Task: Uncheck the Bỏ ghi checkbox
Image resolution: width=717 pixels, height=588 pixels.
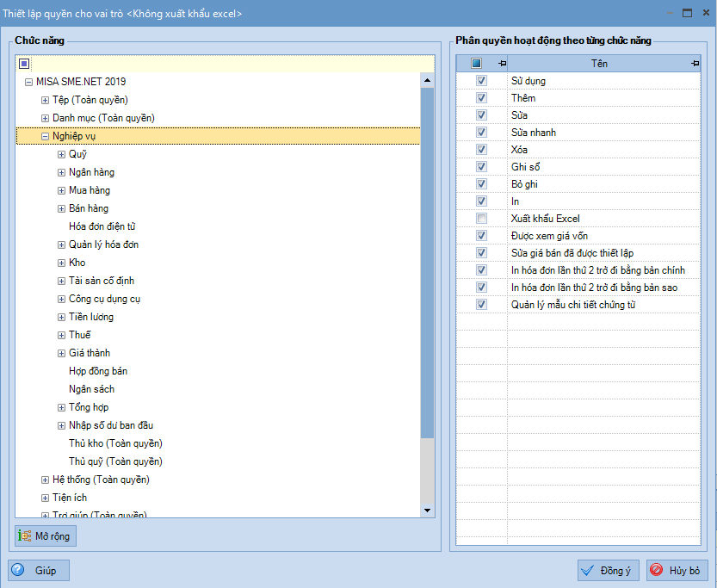Action: coord(481,184)
